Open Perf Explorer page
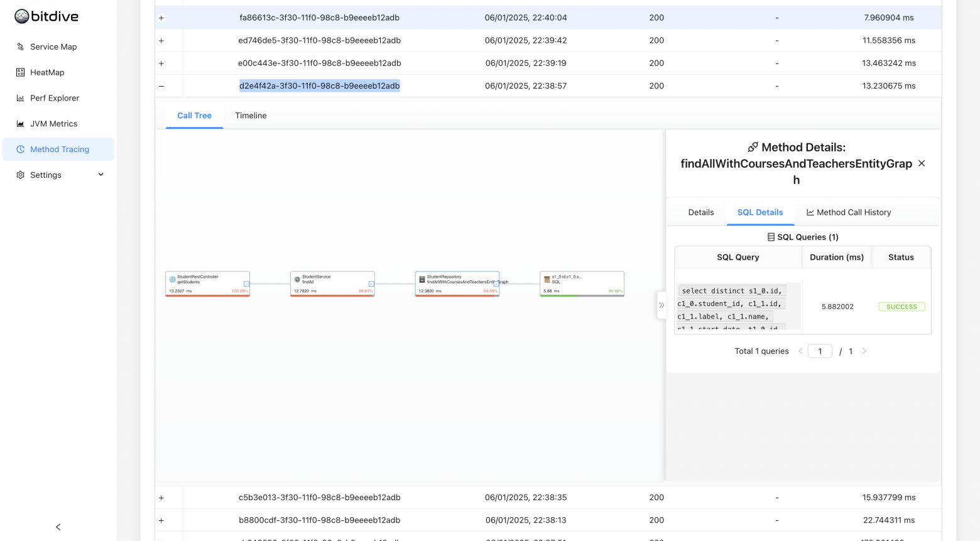This screenshot has height=541, width=980. [58, 98]
